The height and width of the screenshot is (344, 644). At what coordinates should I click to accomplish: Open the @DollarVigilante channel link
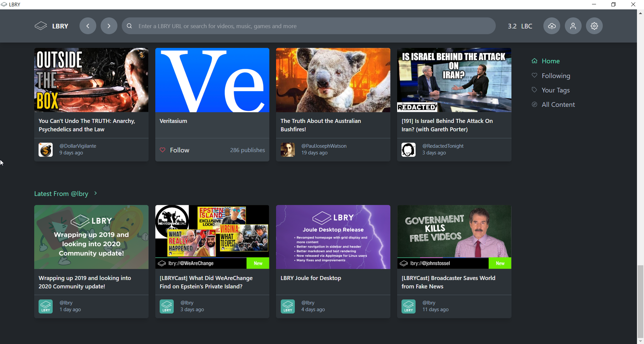pyautogui.click(x=78, y=146)
